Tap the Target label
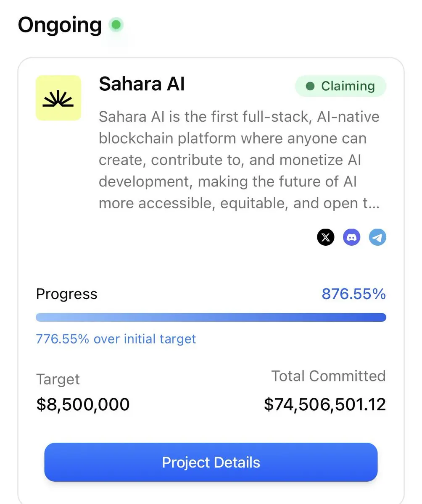 [x=58, y=379]
